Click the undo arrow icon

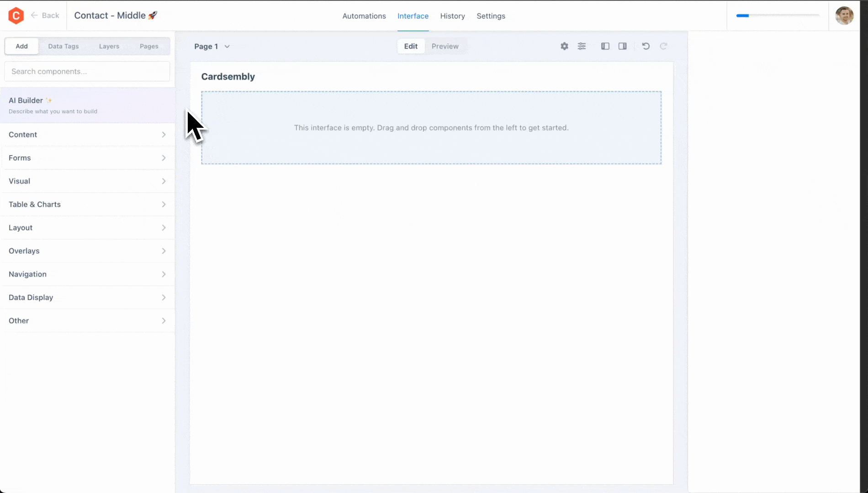click(646, 46)
